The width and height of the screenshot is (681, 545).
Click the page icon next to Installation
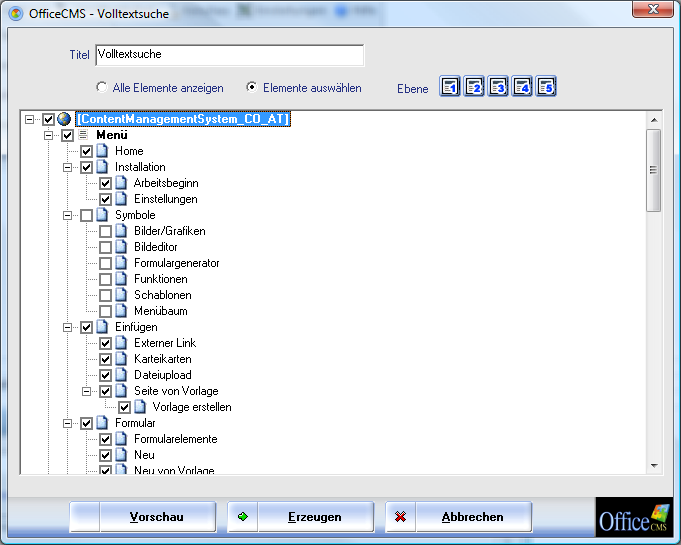click(102, 167)
